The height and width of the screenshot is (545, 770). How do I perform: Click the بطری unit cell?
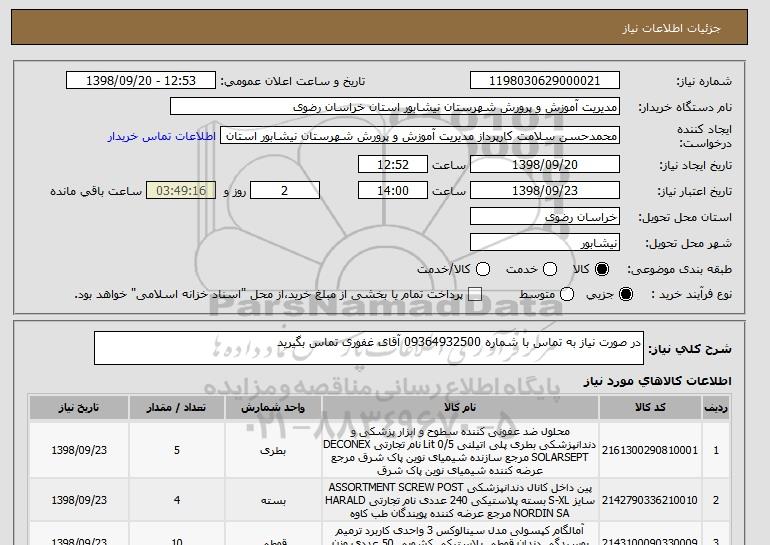tap(273, 450)
